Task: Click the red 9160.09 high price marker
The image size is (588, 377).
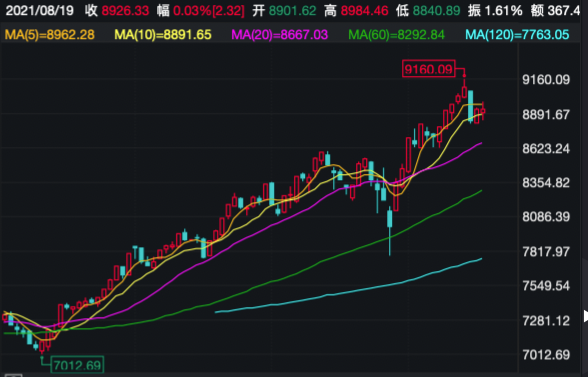Action: point(429,69)
